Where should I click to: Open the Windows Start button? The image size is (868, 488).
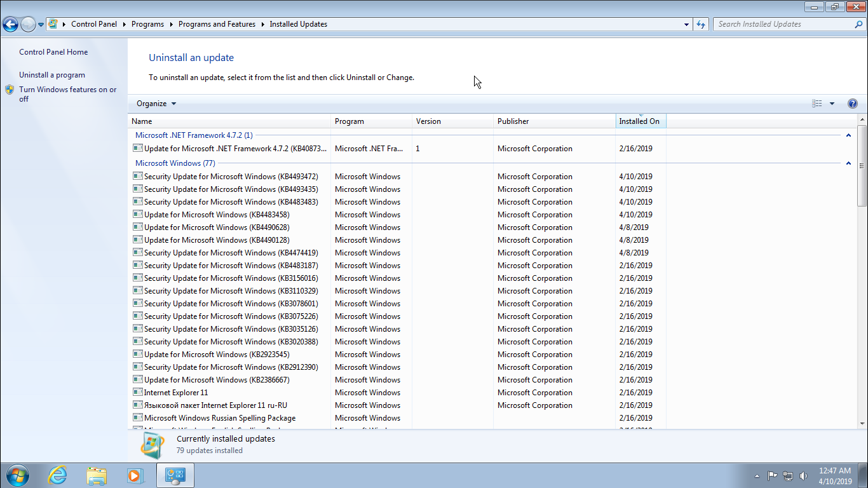click(x=17, y=475)
